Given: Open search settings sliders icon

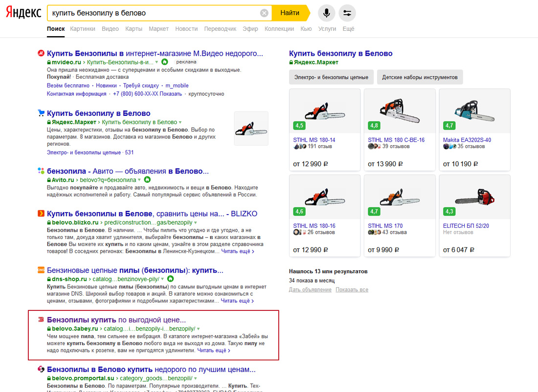Looking at the screenshot, I should coord(347,13).
